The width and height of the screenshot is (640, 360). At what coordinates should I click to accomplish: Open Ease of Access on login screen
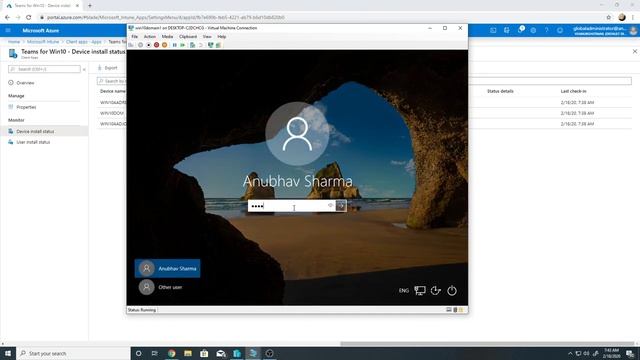coord(436,290)
